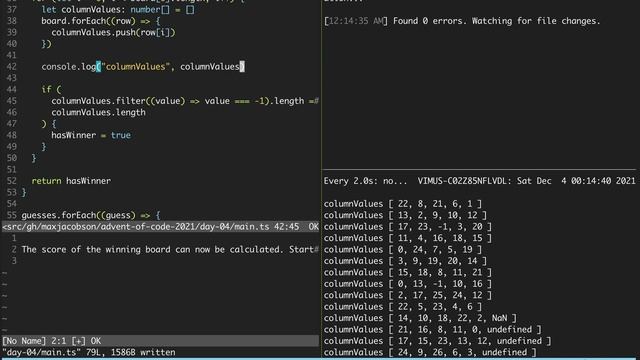Click the '[No Name] 2:1 [+] OK' status line

(x=51, y=341)
